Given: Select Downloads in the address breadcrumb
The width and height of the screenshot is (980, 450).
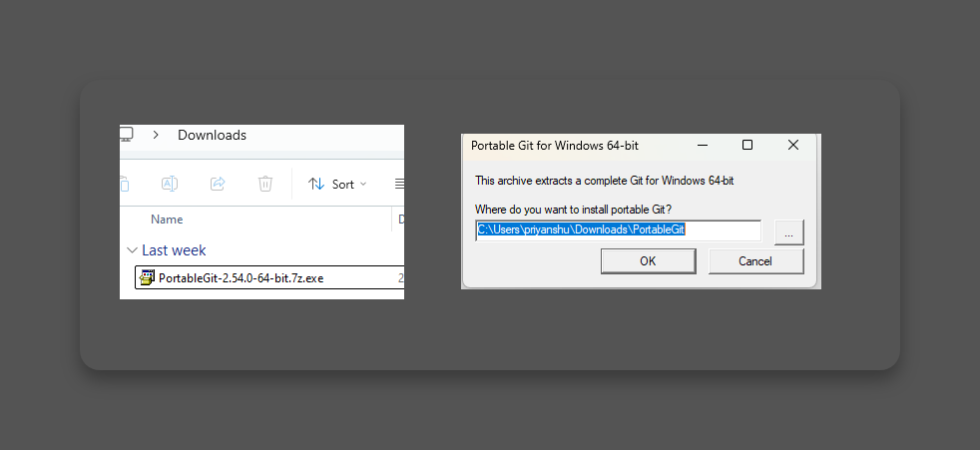Looking at the screenshot, I should coord(212,135).
